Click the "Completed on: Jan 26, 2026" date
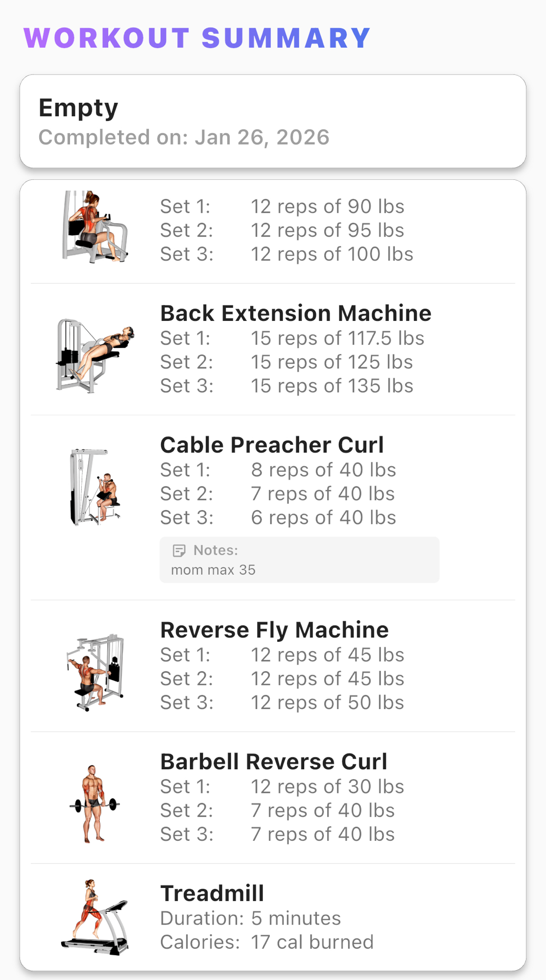Viewport: 546px width, 980px height. [184, 138]
